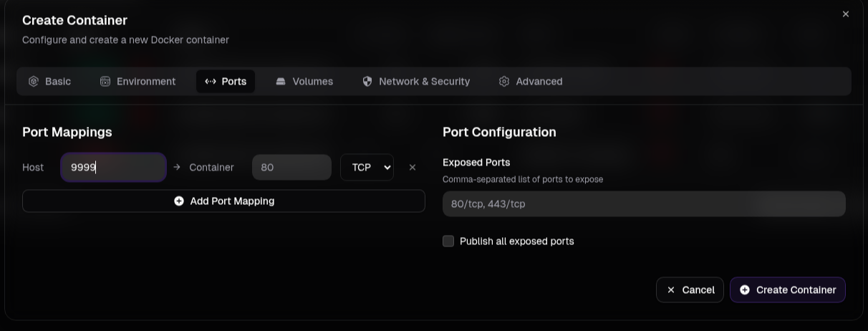Screen dimensions: 868x331
Task: Click the Add Port Mapping button
Action: coord(223,201)
